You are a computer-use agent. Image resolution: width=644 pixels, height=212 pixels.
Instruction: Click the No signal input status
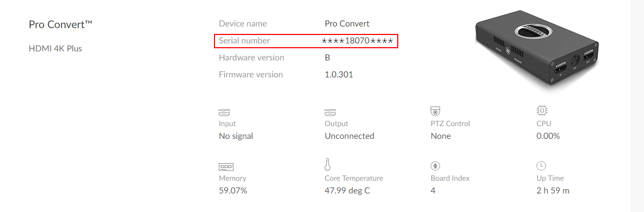(236, 136)
